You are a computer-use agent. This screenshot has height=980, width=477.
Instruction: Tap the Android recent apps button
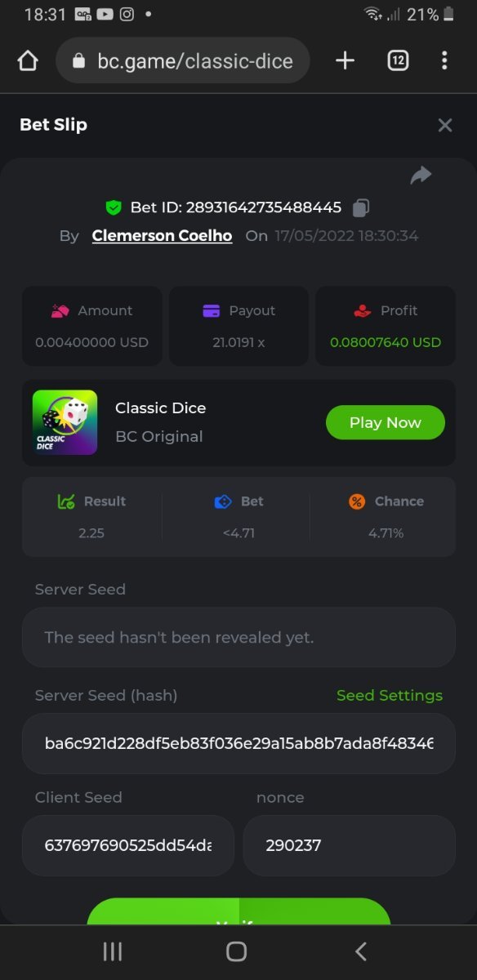(113, 951)
